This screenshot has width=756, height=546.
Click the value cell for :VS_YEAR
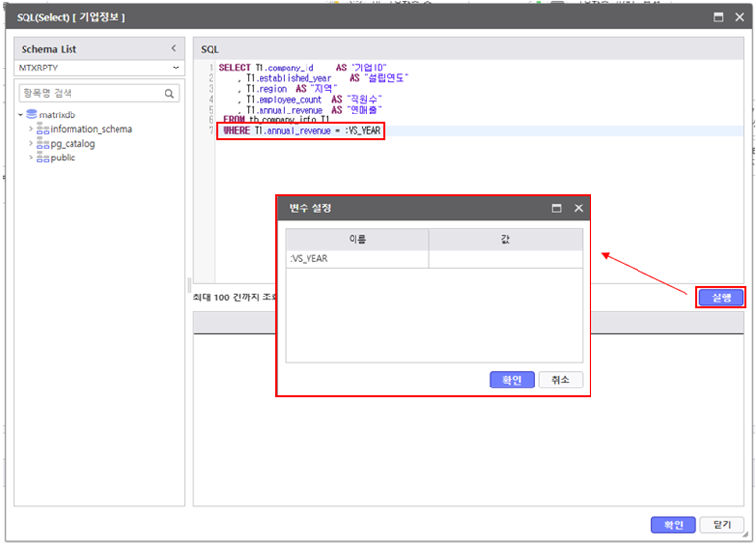(504, 259)
